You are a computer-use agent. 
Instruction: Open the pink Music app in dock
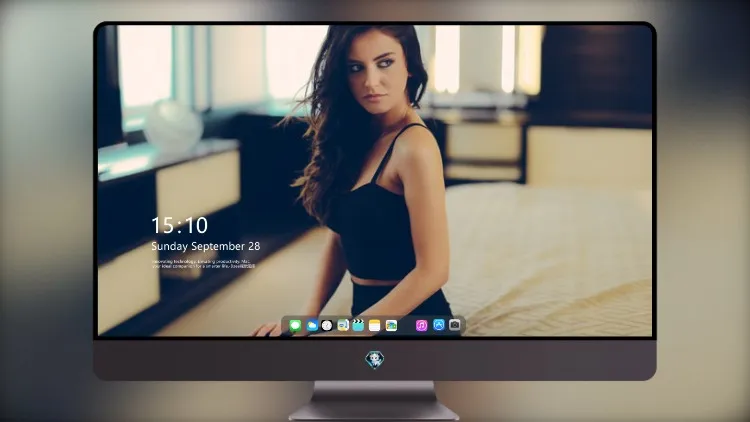tap(421, 326)
